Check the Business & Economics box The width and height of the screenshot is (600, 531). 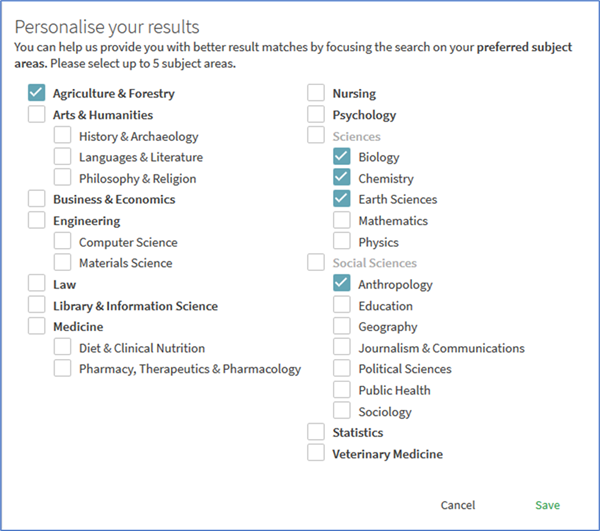[x=37, y=199]
